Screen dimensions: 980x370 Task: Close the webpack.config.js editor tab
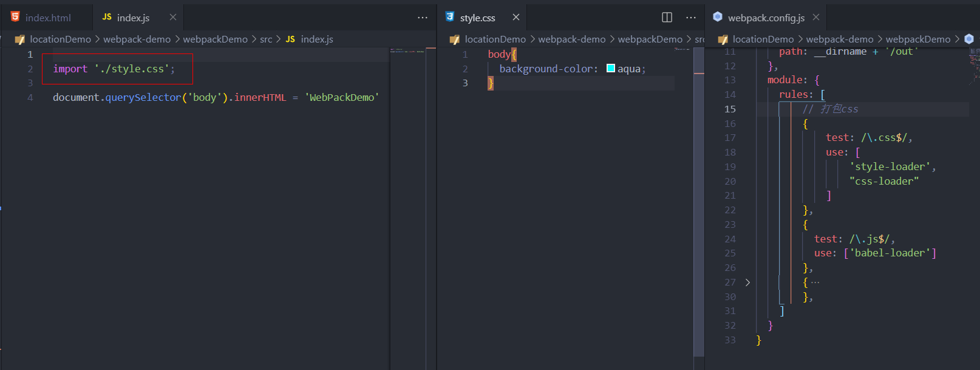tap(816, 17)
